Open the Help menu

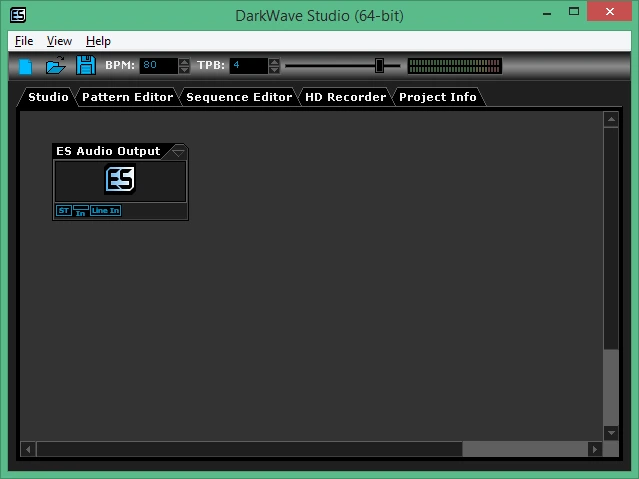point(98,41)
